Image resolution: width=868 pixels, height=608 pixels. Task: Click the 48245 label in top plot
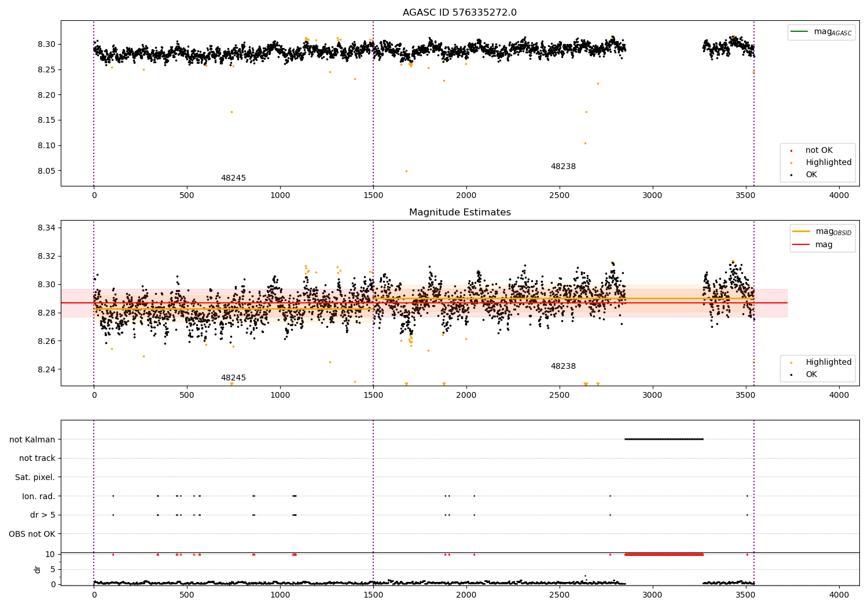pos(233,178)
